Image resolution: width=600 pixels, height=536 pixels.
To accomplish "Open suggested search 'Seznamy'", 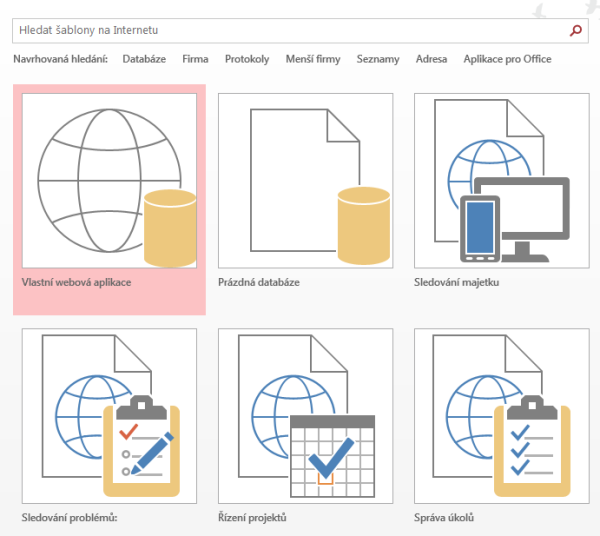I will pos(378,59).
